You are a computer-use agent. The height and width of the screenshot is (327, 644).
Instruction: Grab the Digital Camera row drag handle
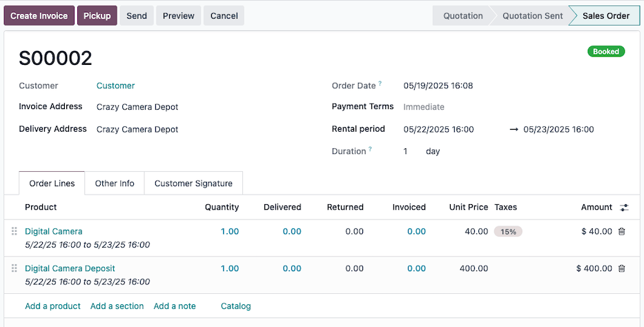pos(14,232)
